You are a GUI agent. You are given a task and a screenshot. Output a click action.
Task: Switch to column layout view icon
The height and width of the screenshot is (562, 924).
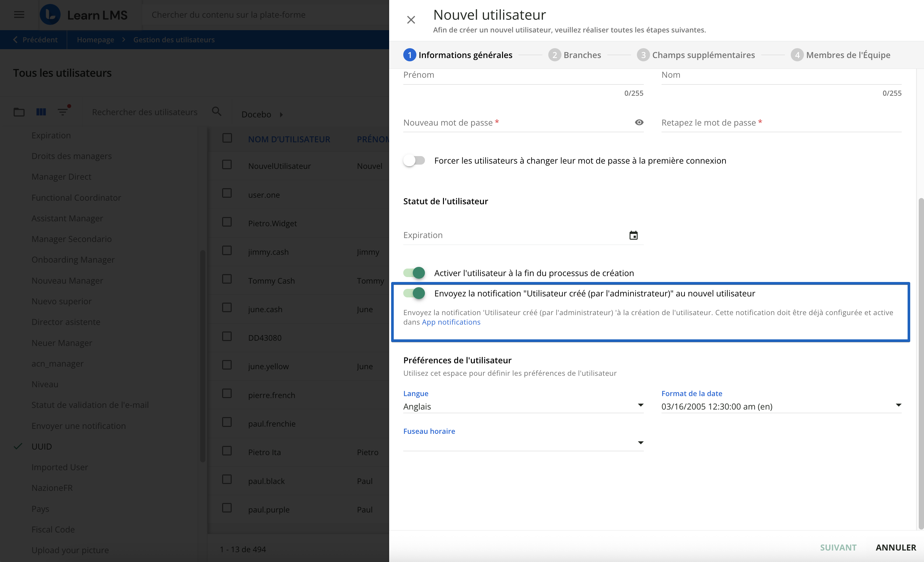click(41, 112)
